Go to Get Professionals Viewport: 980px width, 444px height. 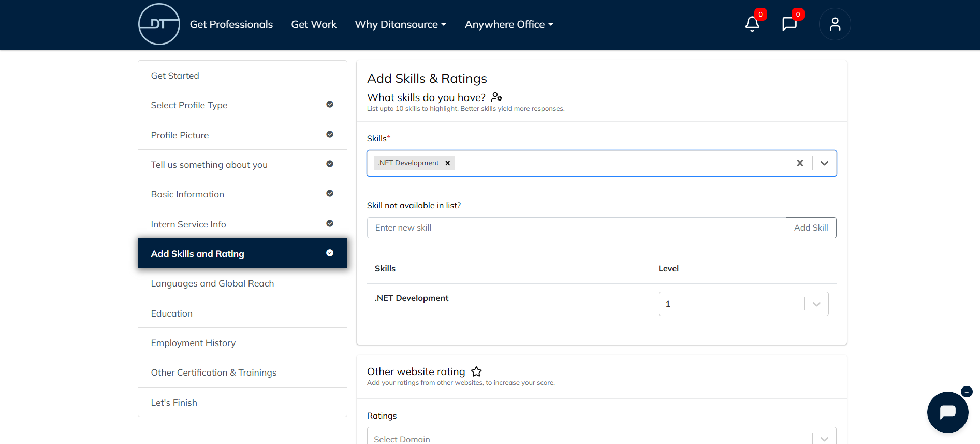pyautogui.click(x=231, y=24)
